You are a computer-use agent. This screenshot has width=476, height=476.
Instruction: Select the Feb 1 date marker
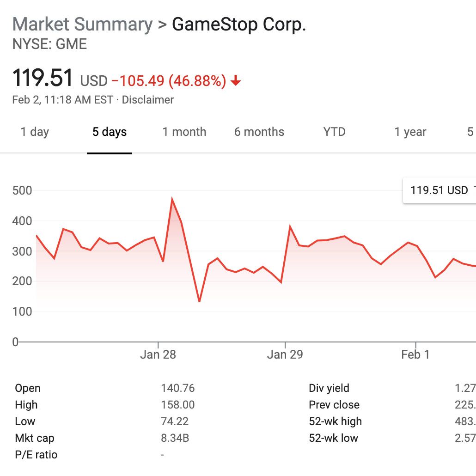pos(415,355)
